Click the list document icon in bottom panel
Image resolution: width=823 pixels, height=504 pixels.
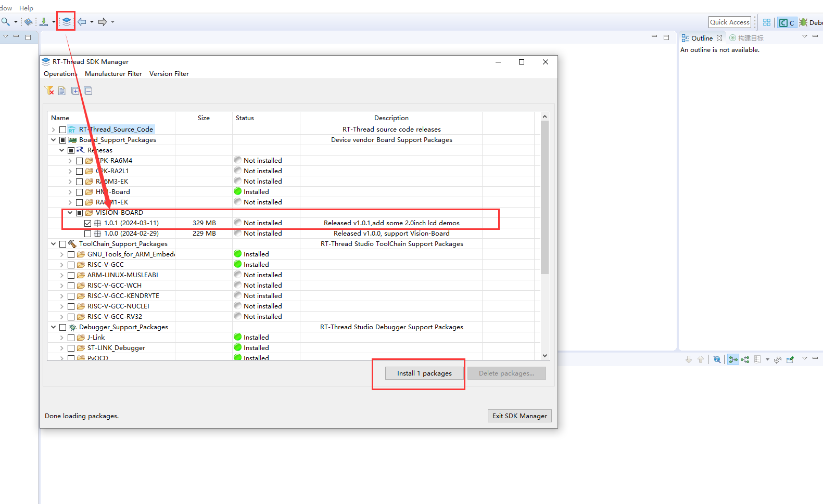[x=757, y=359]
